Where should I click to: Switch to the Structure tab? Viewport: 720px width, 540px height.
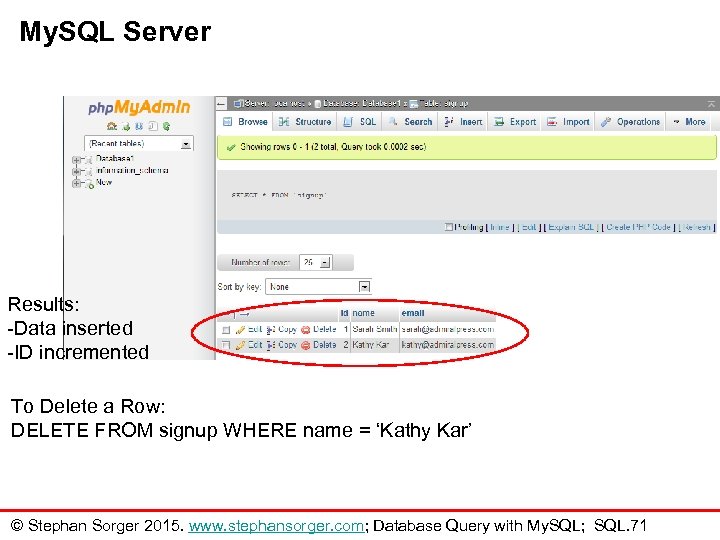click(305, 122)
